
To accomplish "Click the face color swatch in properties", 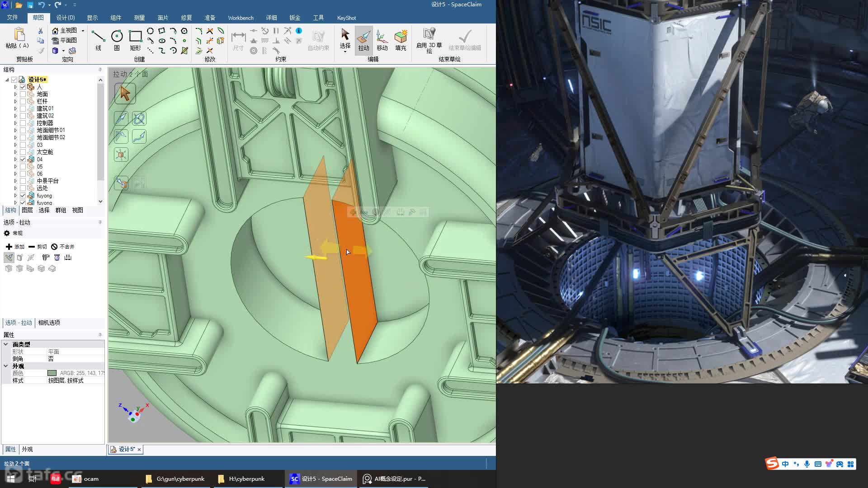I will pyautogui.click(x=52, y=373).
